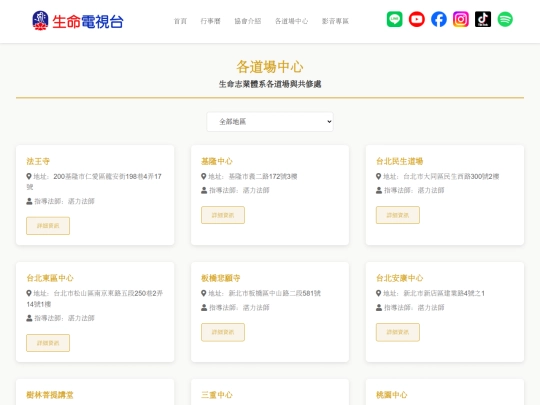Viewport: 540px width, 405px height.
Task: Open the TikTok icon
Action: (x=483, y=19)
